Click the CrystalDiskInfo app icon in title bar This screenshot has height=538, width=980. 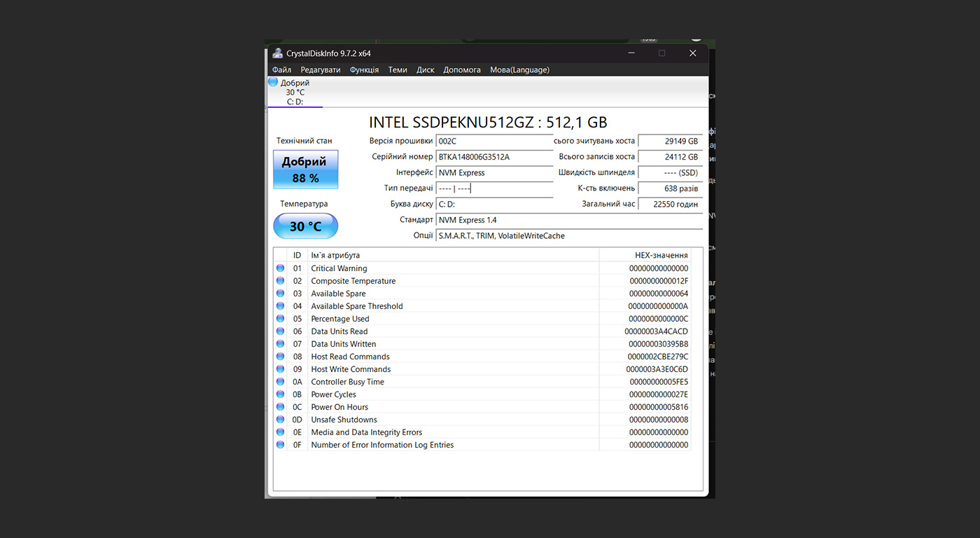[278, 53]
